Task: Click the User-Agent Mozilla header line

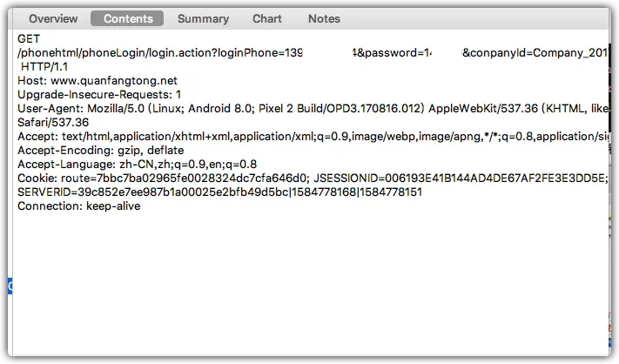Action: 313,109
